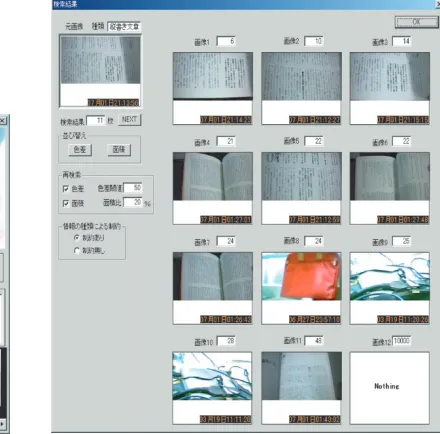Select the 画像11 dark book thumbnail

[x=301, y=388]
